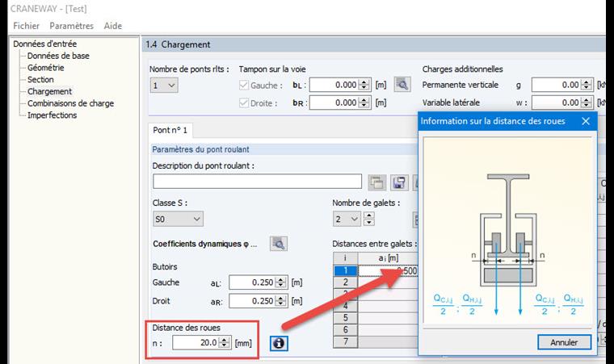The width and height of the screenshot is (614, 364).
Task: Click Annuler in the info dialog
Action: click(x=564, y=342)
